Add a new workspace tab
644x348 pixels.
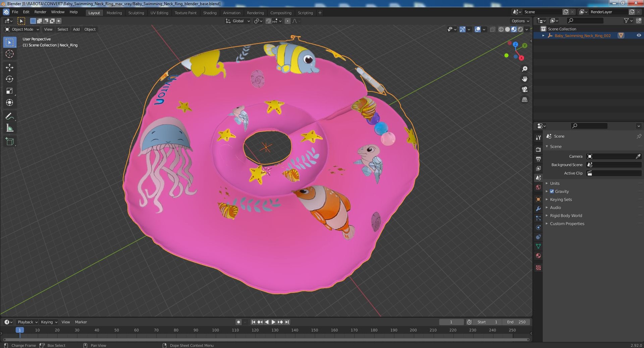[x=320, y=13]
